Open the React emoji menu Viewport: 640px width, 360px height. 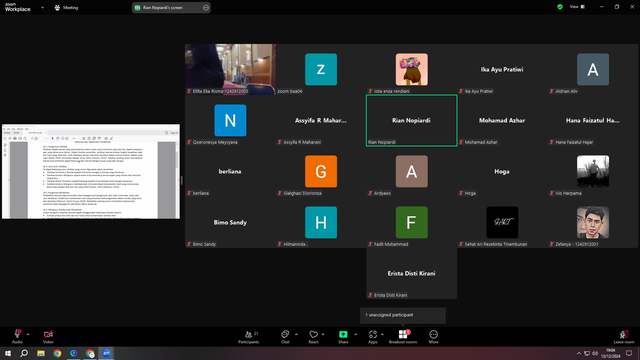click(x=313, y=337)
